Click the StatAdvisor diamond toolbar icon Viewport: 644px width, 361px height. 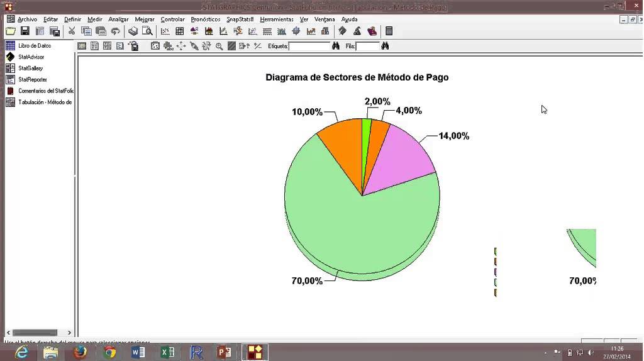342,31
